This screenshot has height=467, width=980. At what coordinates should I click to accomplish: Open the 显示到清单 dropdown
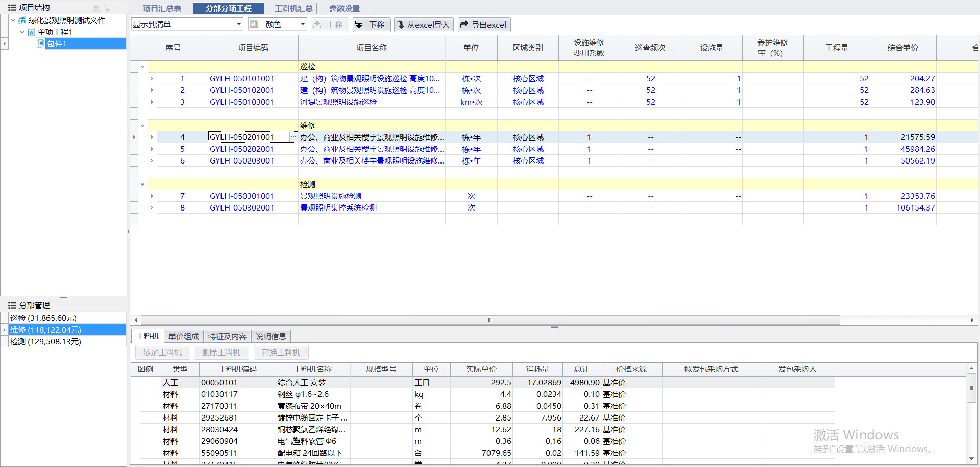tap(239, 24)
